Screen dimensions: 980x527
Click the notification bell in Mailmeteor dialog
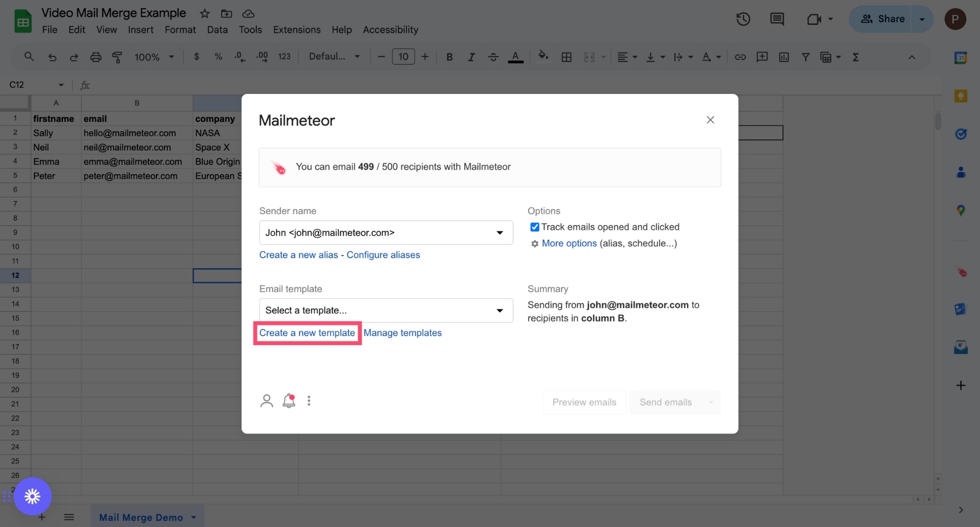[x=289, y=401]
